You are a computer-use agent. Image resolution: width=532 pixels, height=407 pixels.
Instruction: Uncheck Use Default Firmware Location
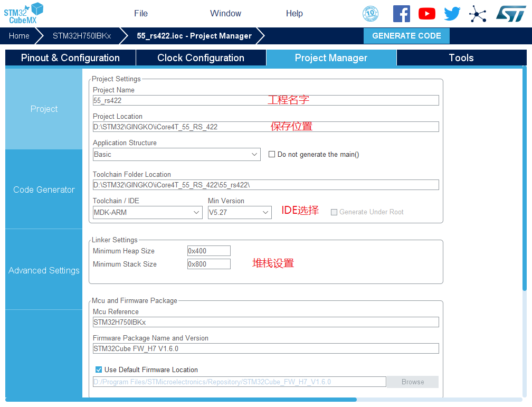coord(99,370)
